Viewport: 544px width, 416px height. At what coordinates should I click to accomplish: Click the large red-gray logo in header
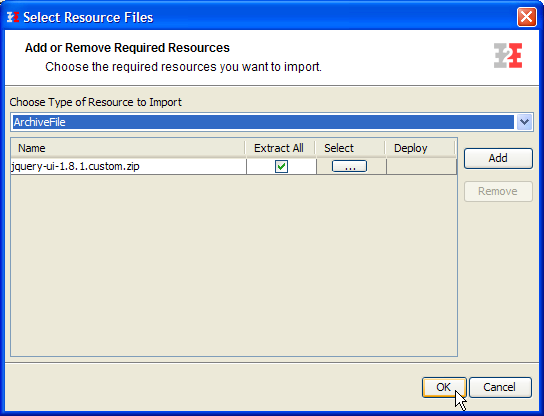508,56
